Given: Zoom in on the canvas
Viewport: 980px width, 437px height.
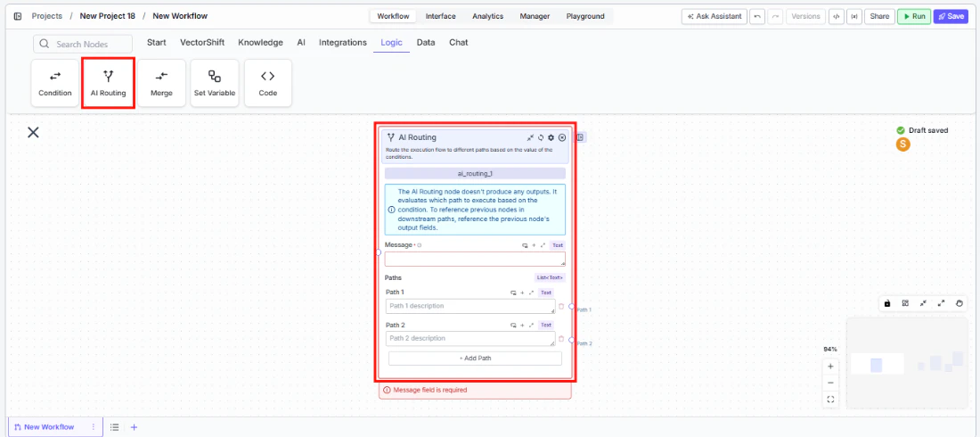Looking at the screenshot, I should point(830,367).
